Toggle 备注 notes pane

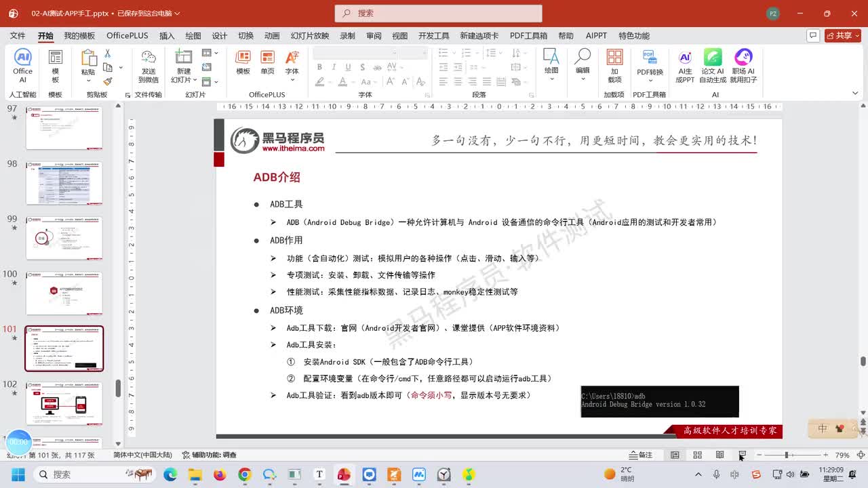pos(641,455)
